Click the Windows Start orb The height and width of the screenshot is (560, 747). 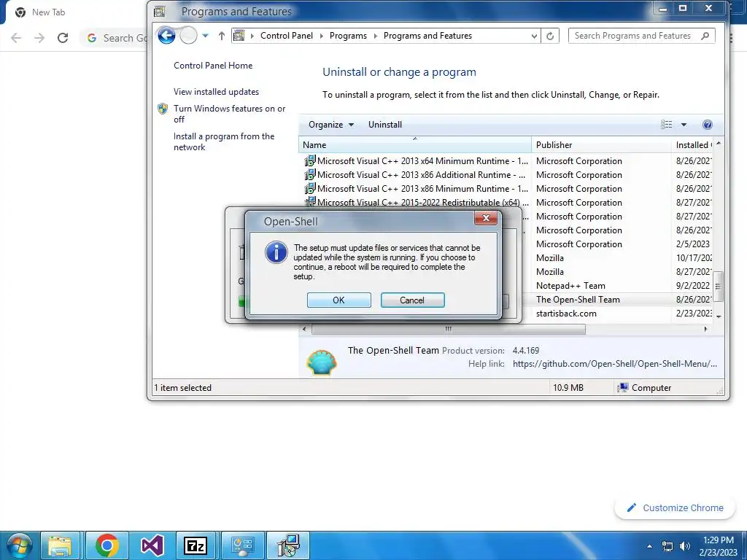point(19,545)
